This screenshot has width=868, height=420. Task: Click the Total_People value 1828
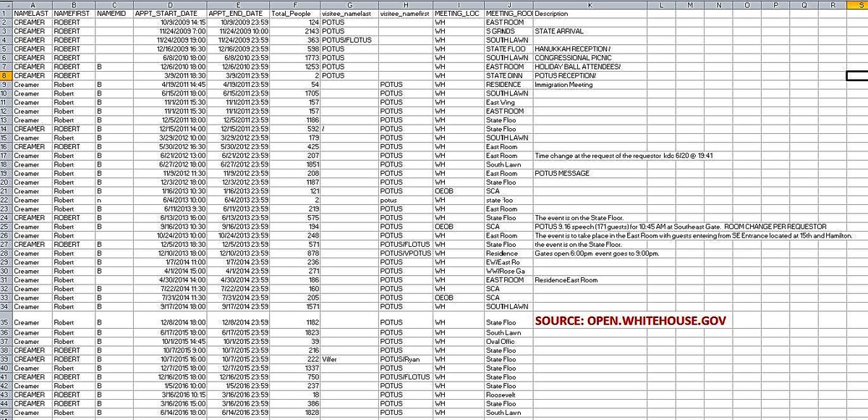pos(294,413)
